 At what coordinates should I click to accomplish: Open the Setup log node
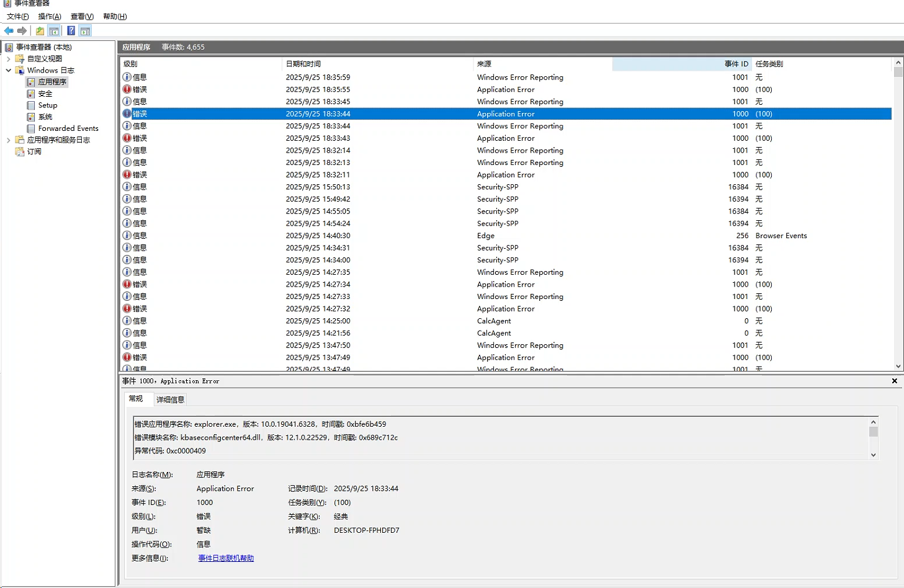[x=47, y=105]
